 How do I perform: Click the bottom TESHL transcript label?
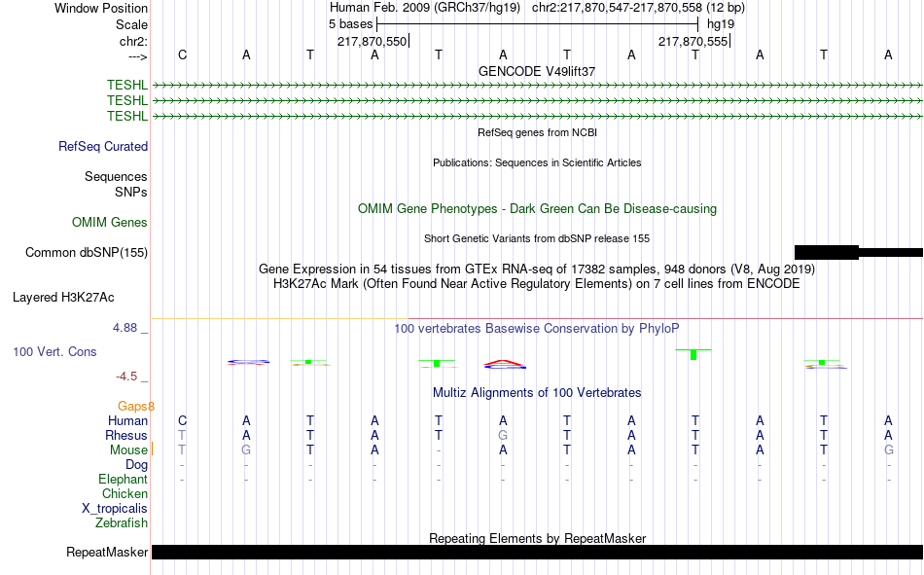127,116
